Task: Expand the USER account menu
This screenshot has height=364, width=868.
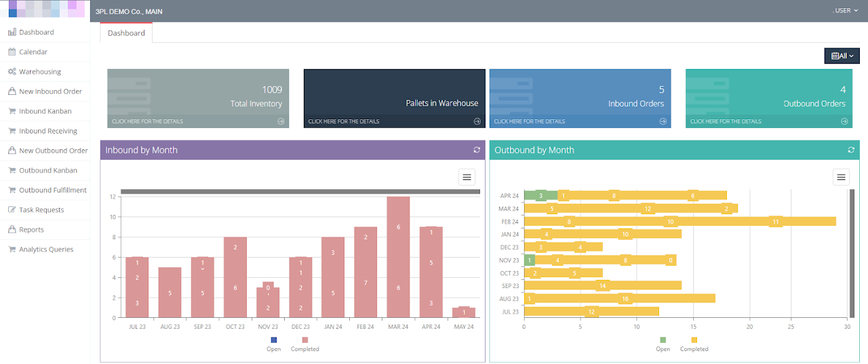Action: [x=845, y=11]
